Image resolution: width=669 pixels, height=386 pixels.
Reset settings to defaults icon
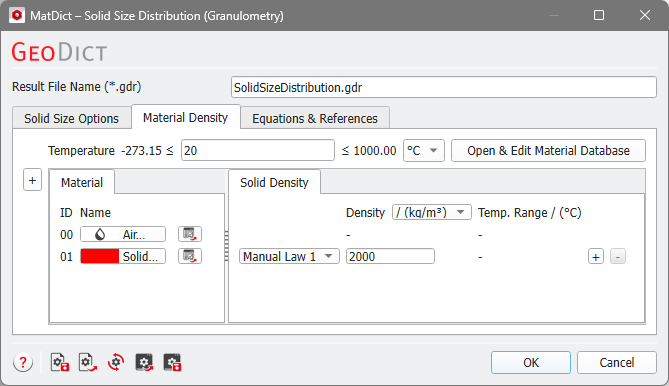[x=116, y=363]
